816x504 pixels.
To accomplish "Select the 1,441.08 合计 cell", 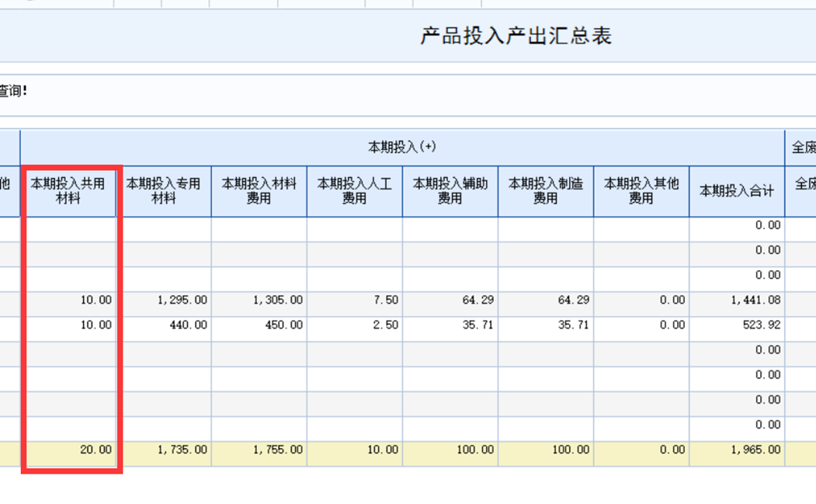I will 737,304.
